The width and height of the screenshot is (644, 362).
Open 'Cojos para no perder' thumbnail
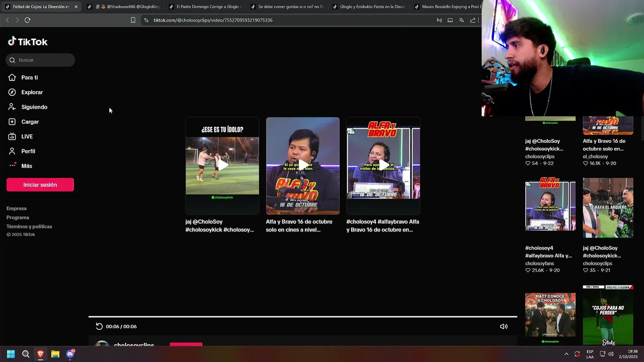point(608,315)
